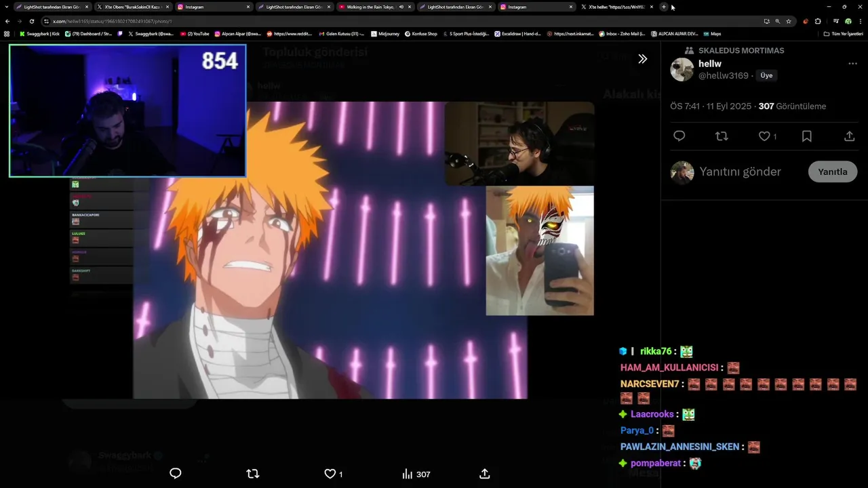This screenshot has width=868, height=488.
Task: Click 307 Görüntüleme view count text
Action: [x=792, y=106]
